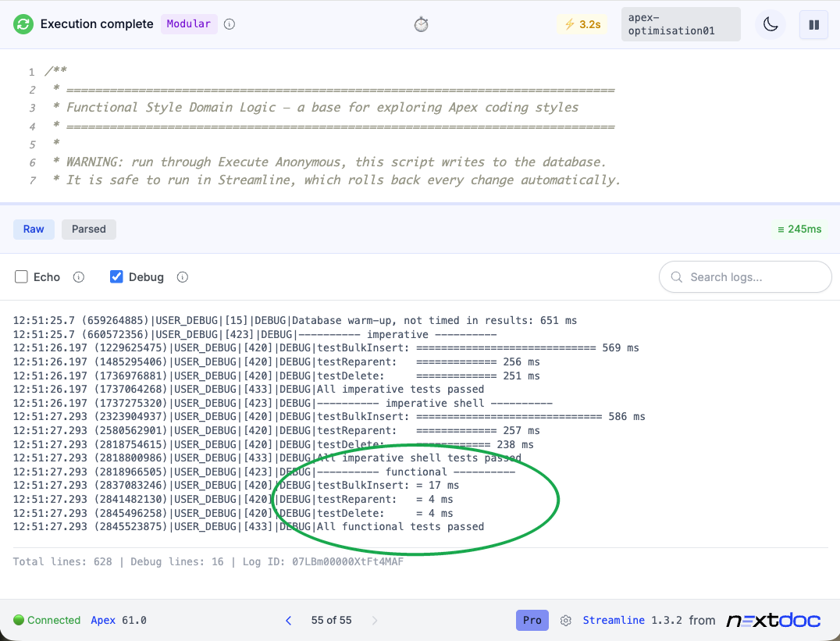Click 'testReparent: 256 ms' log line
The width and height of the screenshot is (840, 641).
276,361
